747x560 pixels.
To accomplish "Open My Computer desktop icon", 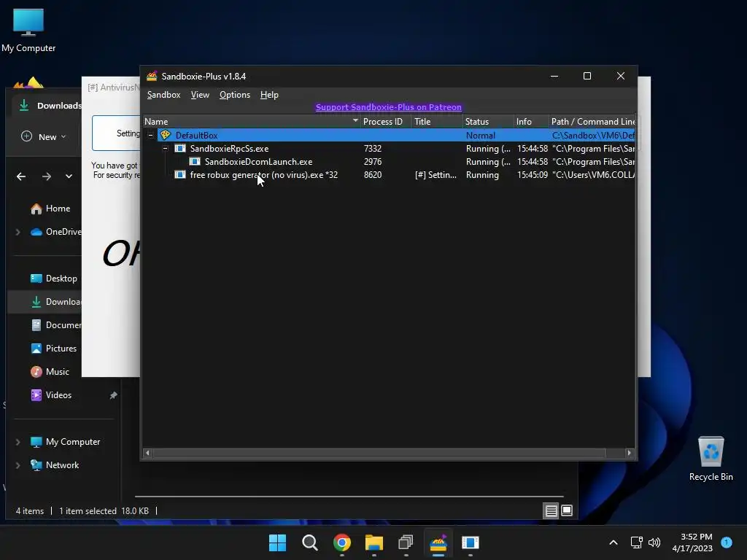I will [28, 31].
